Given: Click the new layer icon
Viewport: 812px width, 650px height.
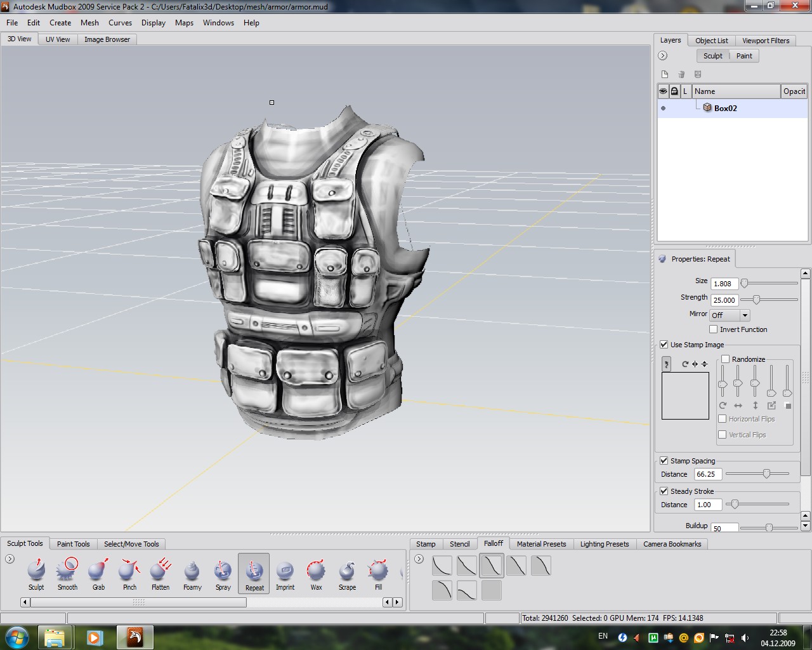Looking at the screenshot, I should tap(665, 74).
